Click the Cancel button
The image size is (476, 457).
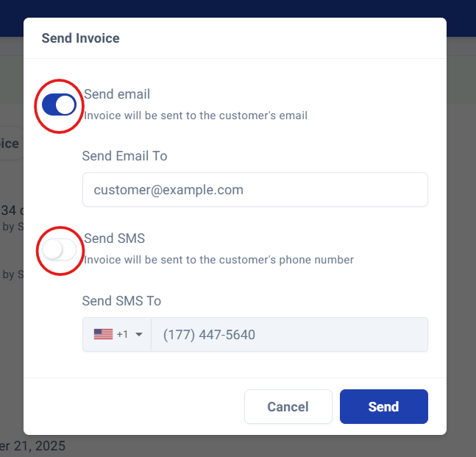pyautogui.click(x=288, y=407)
